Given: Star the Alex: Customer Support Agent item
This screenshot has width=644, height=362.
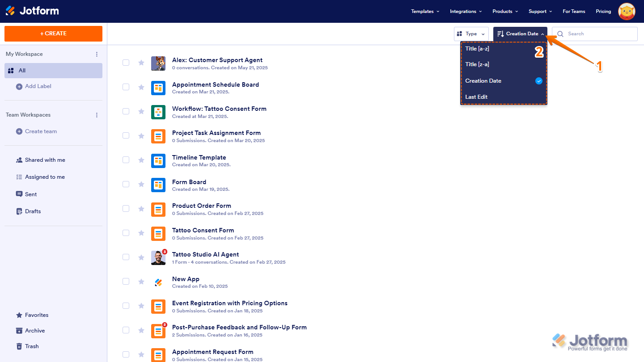Looking at the screenshot, I should coord(141,63).
